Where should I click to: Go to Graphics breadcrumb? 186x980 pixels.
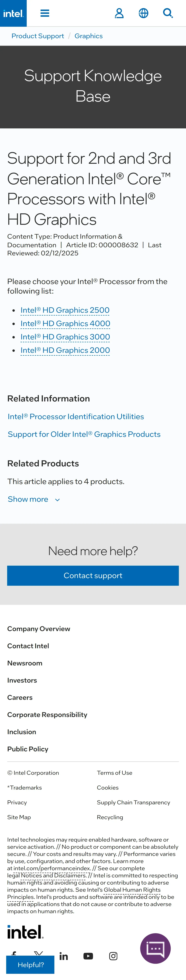coord(89,36)
